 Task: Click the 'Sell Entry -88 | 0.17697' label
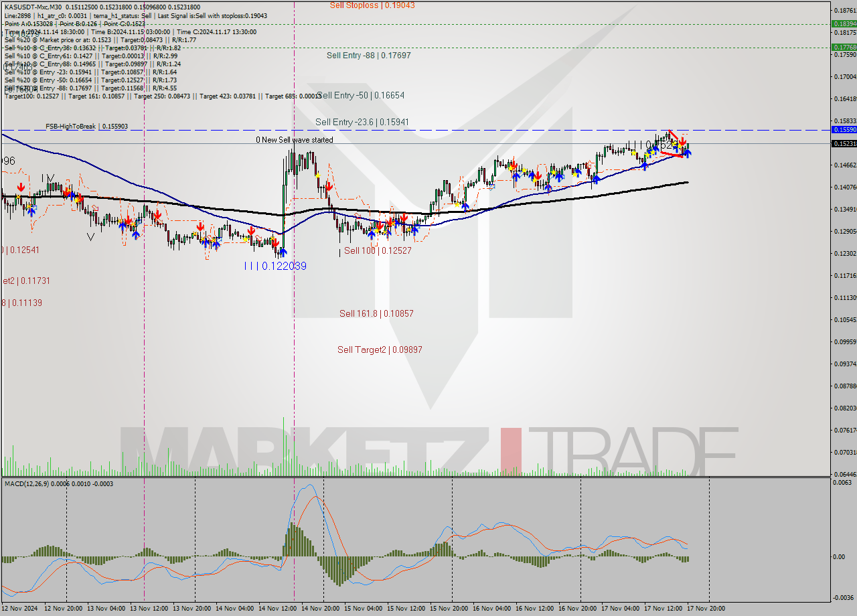coord(369,56)
